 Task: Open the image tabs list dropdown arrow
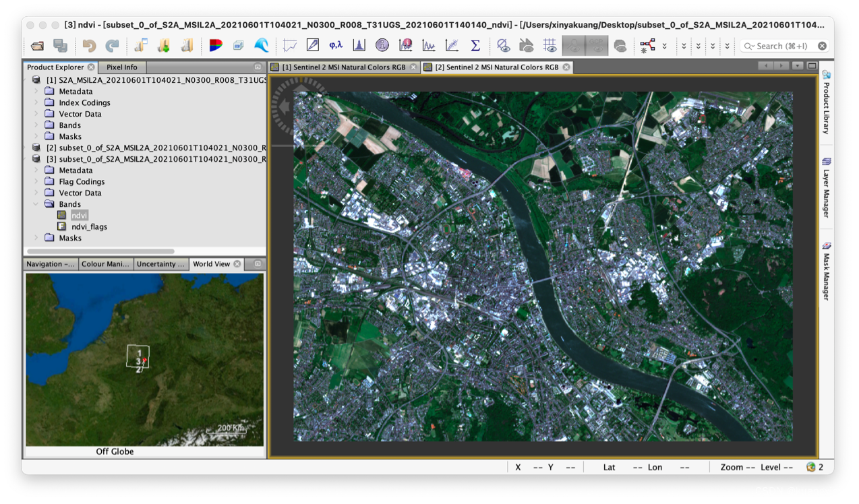pos(798,66)
